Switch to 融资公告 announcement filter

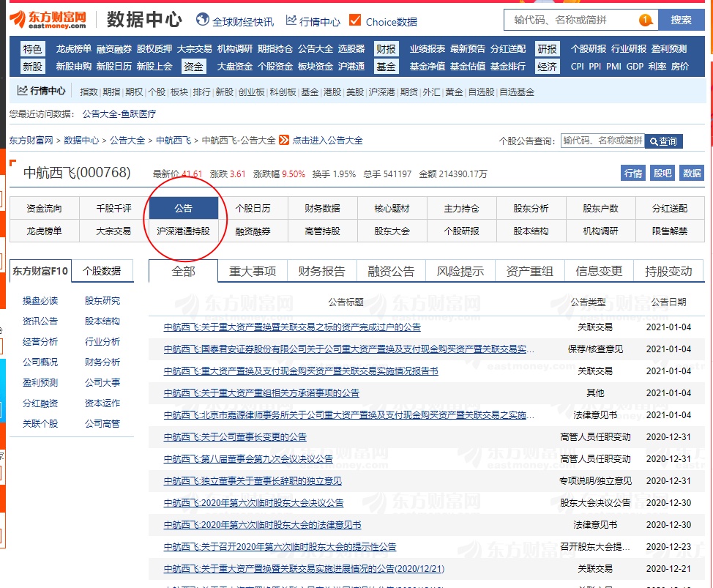tap(391, 272)
